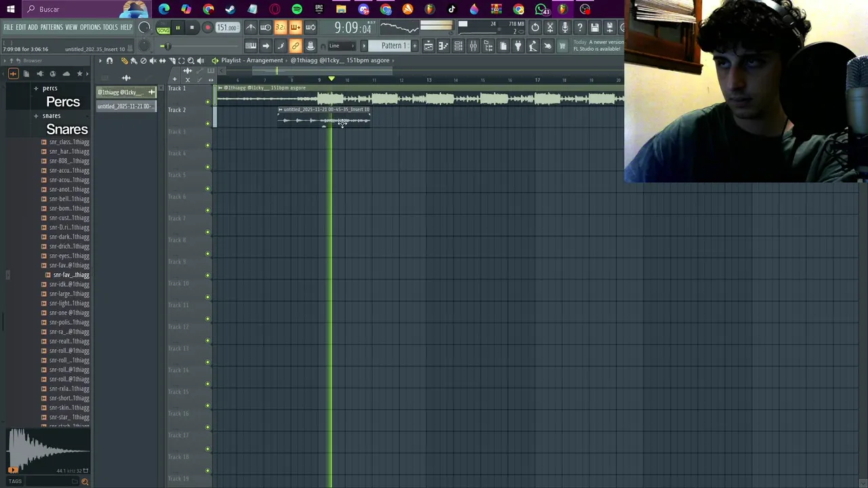Open the playlist options menu arrow

(x=100, y=60)
